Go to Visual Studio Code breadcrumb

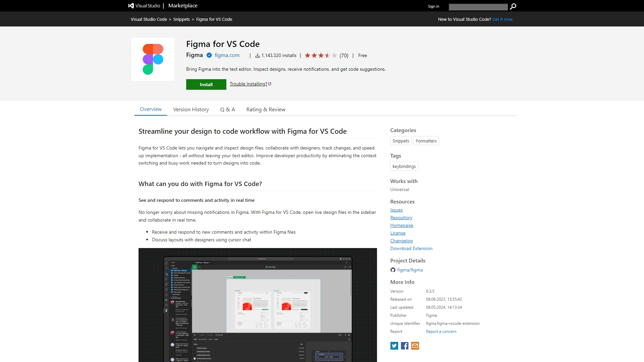click(x=149, y=19)
